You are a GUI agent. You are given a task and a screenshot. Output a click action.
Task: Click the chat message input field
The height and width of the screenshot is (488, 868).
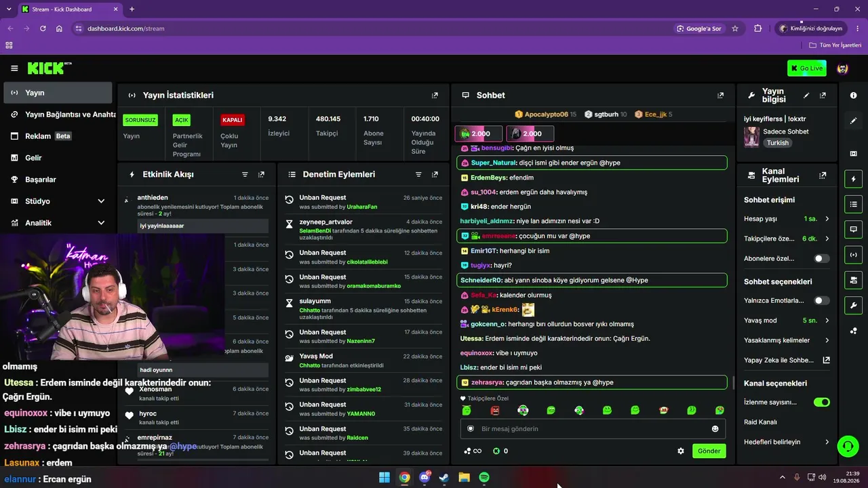click(593, 429)
